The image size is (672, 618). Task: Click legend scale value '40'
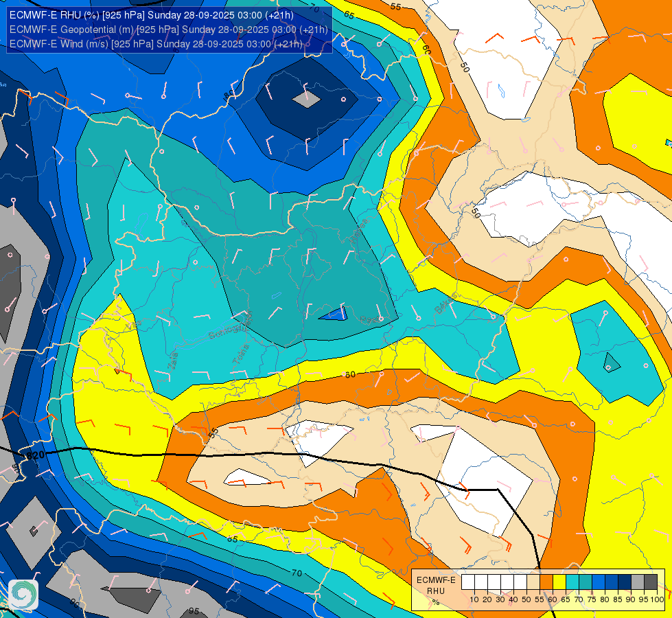[x=513, y=599]
